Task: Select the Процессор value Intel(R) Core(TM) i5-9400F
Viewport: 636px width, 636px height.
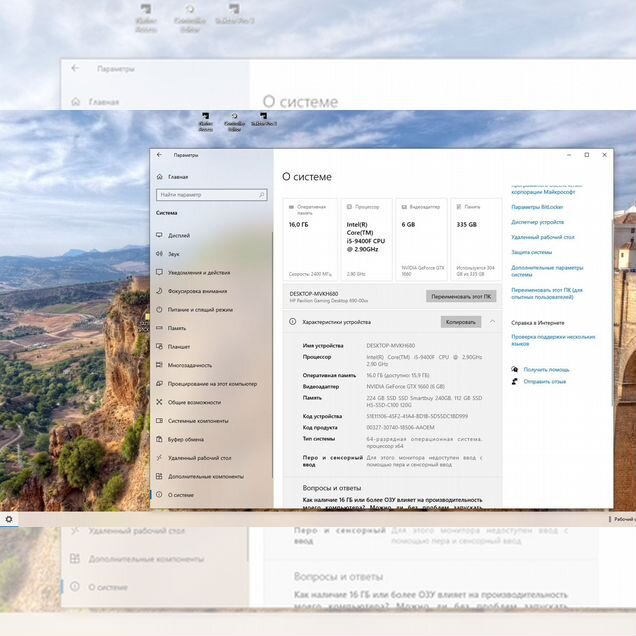Action: click(x=424, y=360)
